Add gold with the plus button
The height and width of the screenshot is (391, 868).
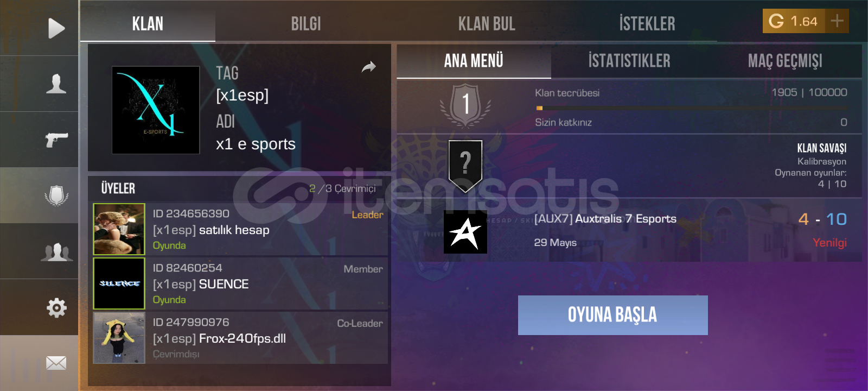837,21
